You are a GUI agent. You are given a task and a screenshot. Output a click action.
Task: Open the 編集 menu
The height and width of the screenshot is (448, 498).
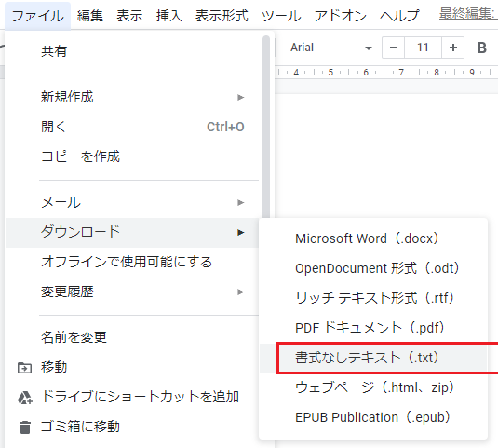click(x=90, y=16)
